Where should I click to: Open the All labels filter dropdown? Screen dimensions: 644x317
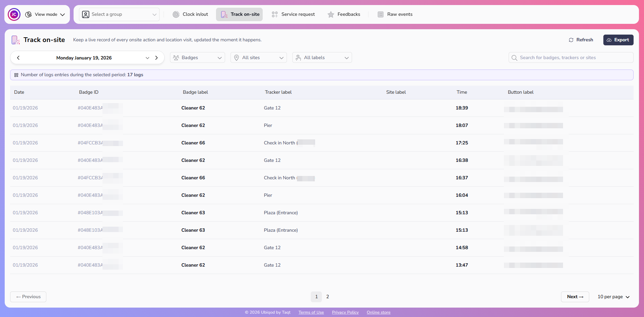[x=322, y=58]
